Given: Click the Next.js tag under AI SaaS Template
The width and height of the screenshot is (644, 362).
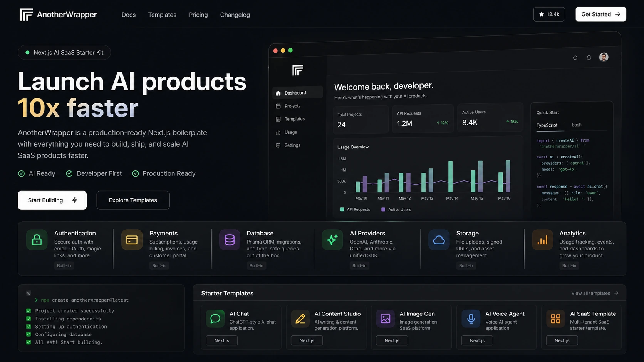Looking at the screenshot, I should tap(562, 340).
